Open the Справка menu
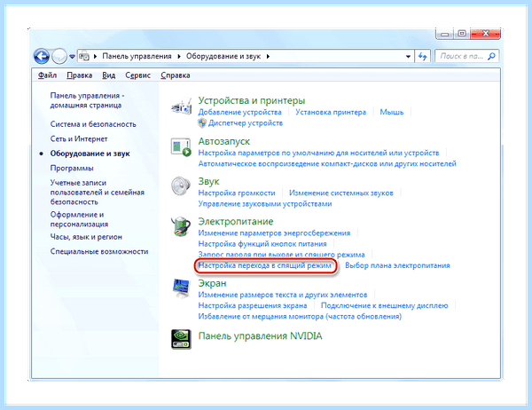The height and width of the screenshot is (410, 532). 175,75
